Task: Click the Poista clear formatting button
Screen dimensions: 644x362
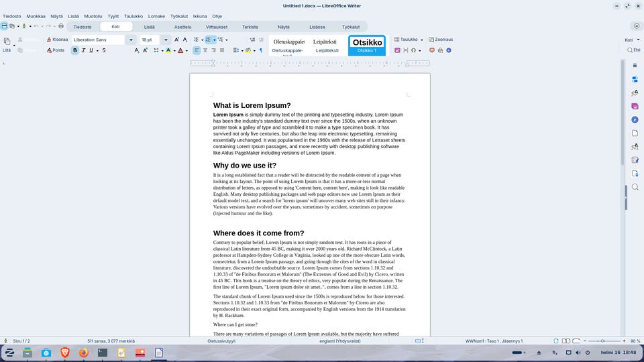Action: pyautogui.click(x=55, y=50)
